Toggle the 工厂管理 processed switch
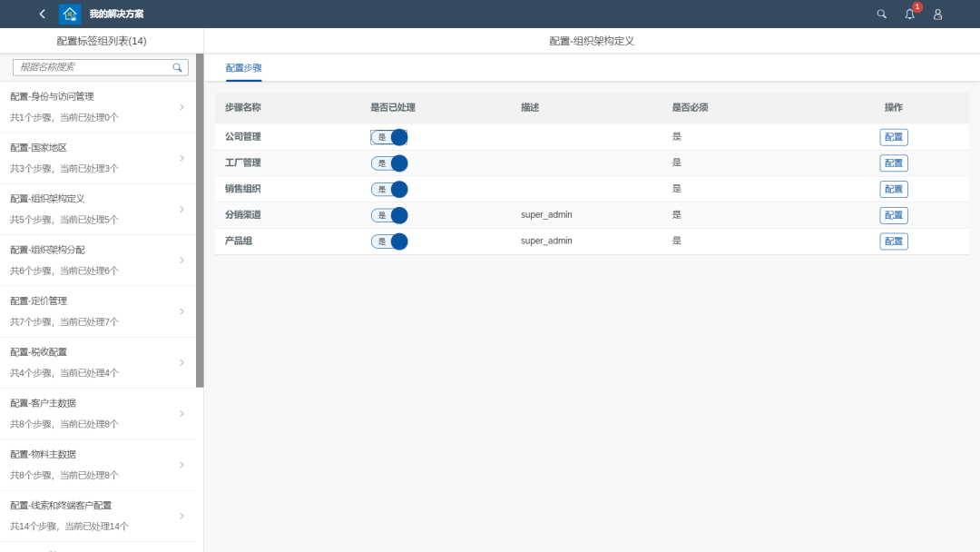This screenshot has width=980, height=552. pos(389,163)
